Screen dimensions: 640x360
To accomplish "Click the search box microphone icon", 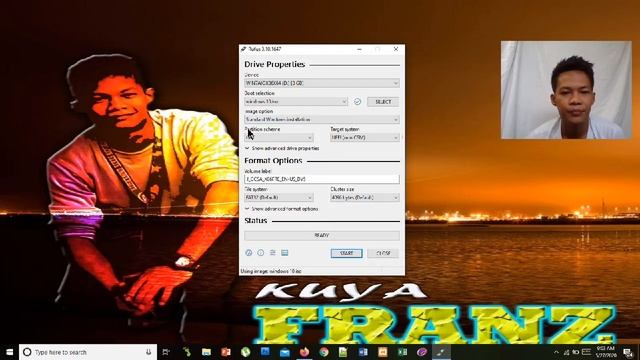I will click(x=149, y=352).
